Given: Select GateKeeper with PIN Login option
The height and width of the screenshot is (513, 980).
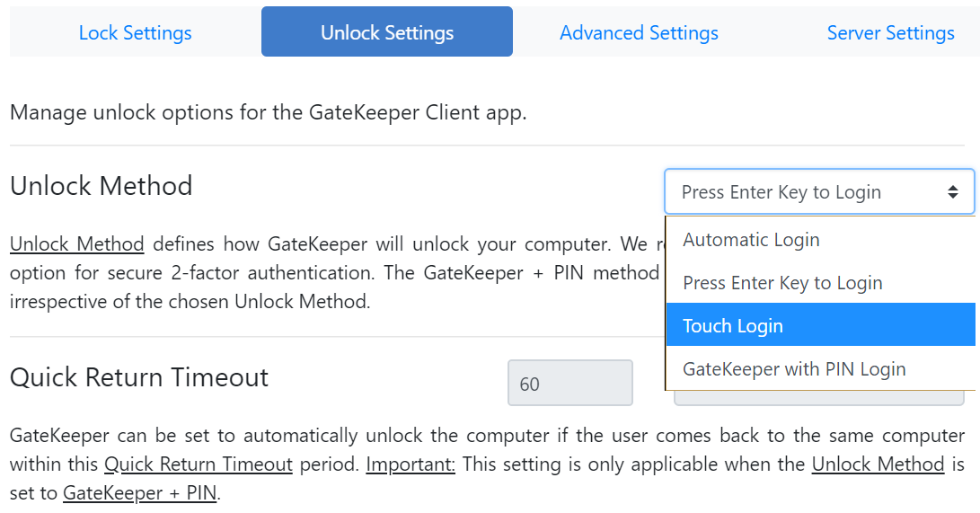Looking at the screenshot, I should pos(794,369).
